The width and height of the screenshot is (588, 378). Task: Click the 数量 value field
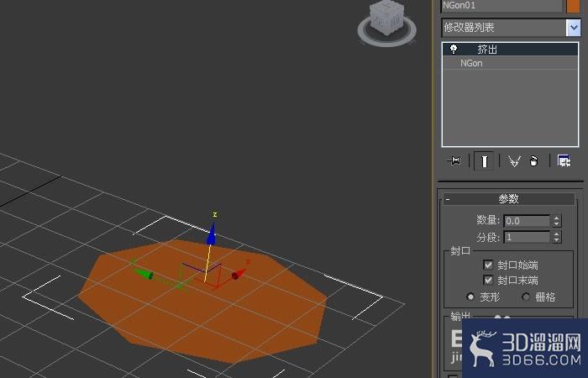(527, 221)
